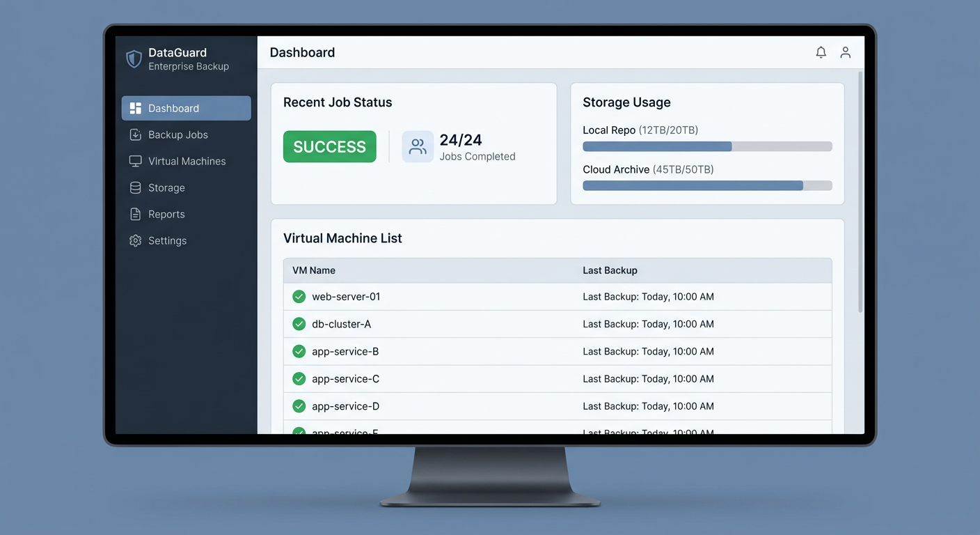
Task: Open the notifications bell icon
Action: pyautogui.click(x=821, y=52)
